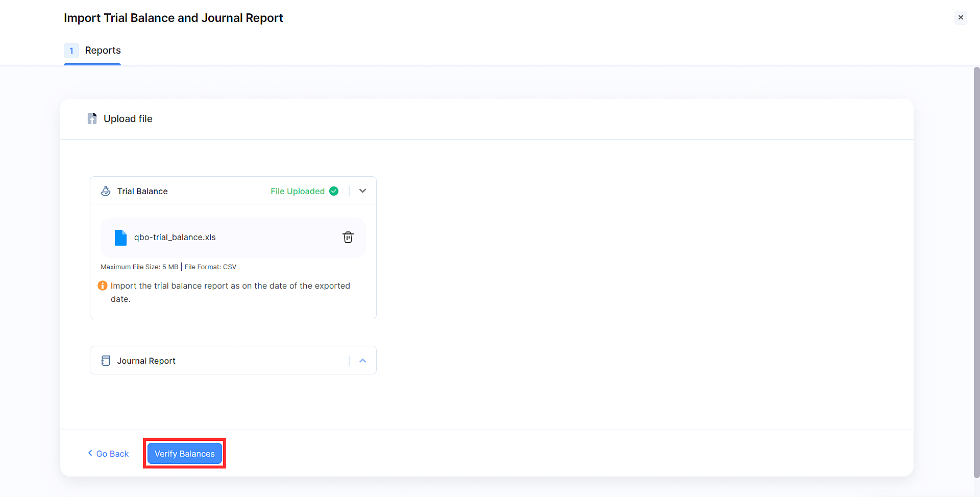
Task: Select the Import Trial Balance dialog title
Action: (173, 18)
